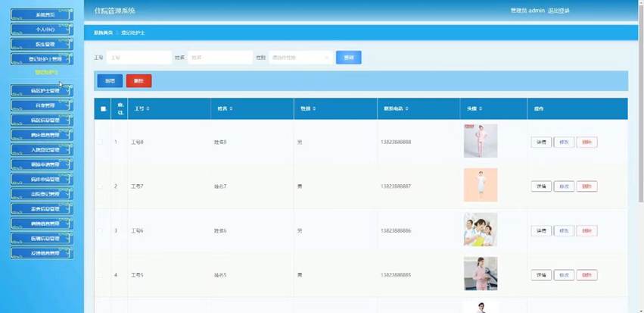
Task: Toggle the select-all checkbox in table header
Action: [103, 109]
